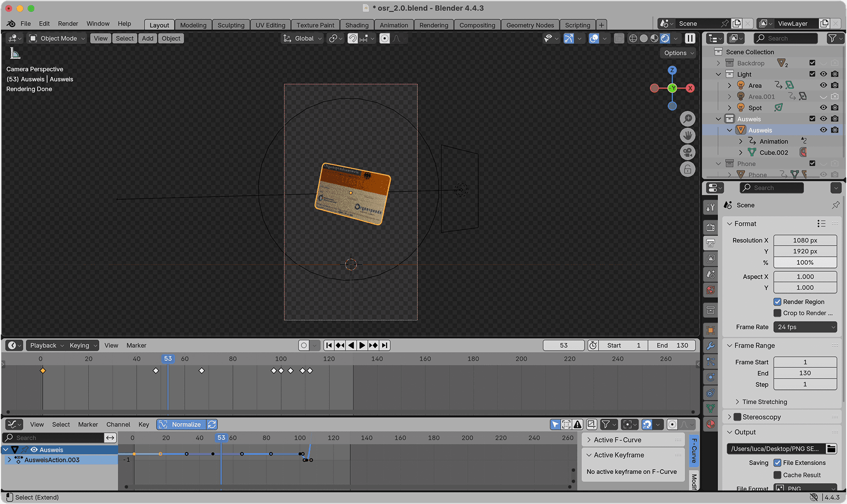Image resolution: width=847 pixels, height=504 pixels.
Task: Expand the Time Stretching section
Action: [764, 402]
